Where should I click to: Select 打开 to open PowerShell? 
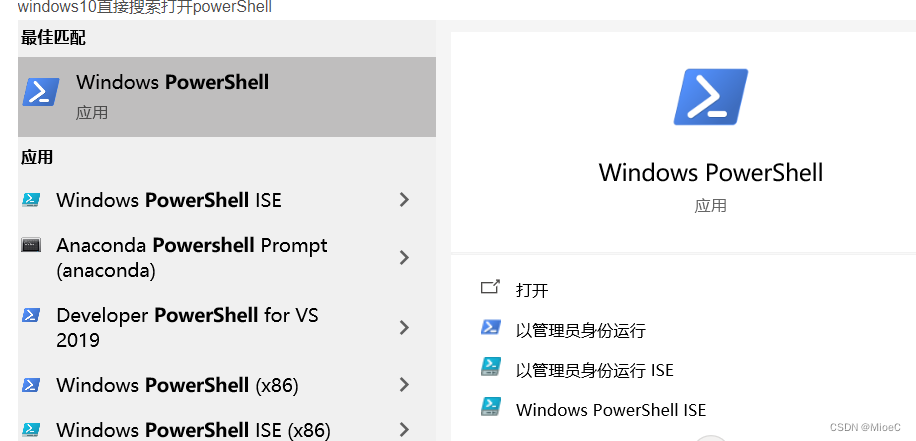pyautogui.click(x=532, y=290)
